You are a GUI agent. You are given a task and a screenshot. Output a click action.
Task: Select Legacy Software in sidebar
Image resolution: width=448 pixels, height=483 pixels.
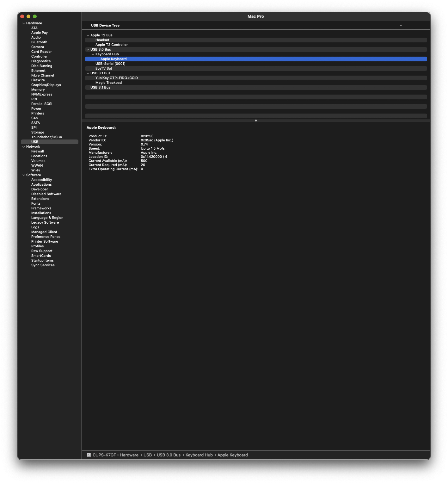point(45,223)
